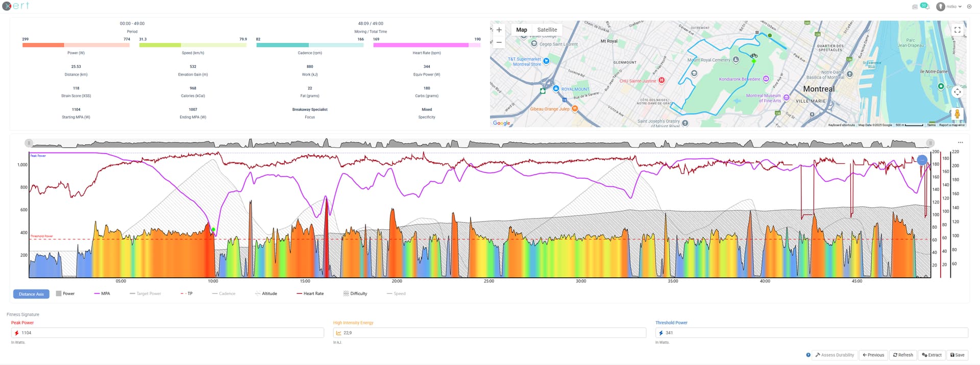Click the map camera controls icon
The width and height of the screenshot is (980, 365).
point(957,92)
